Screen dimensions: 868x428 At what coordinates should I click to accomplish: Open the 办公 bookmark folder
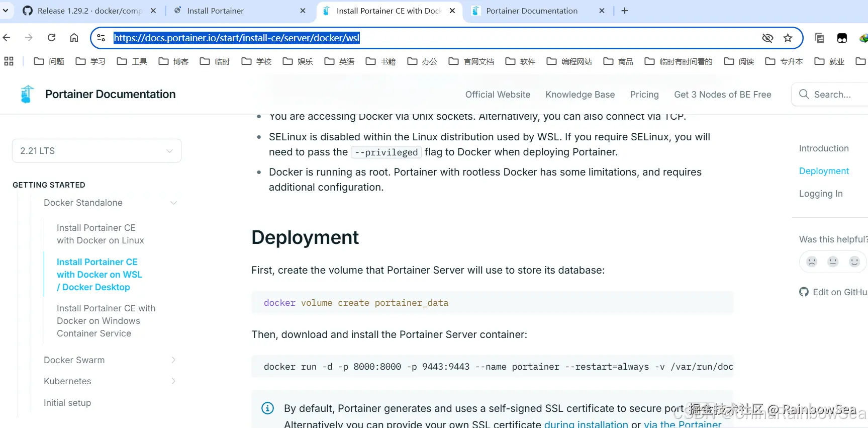point(422,61)
